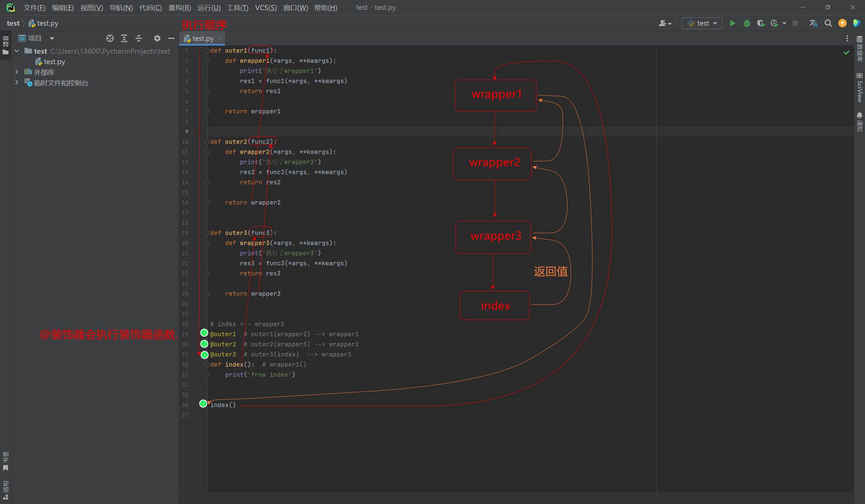Open project panel settings gear
The height and width of the screenshot is (504, 865).
157,38
